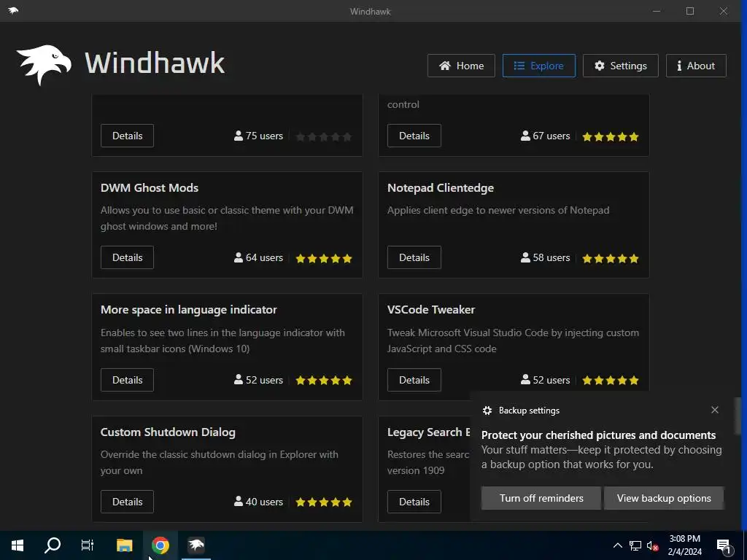
Task: Open the Windows Start menu
Action: pos(18,545)
